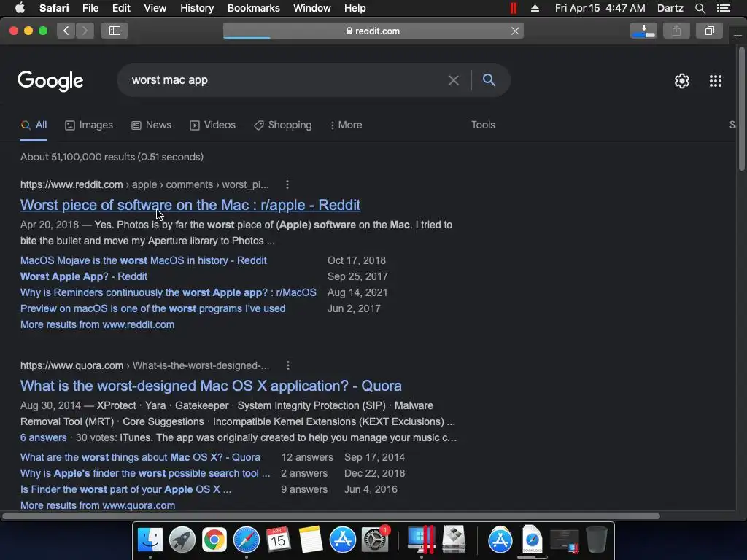Open Safari downloads list

(x=643, y=31)
